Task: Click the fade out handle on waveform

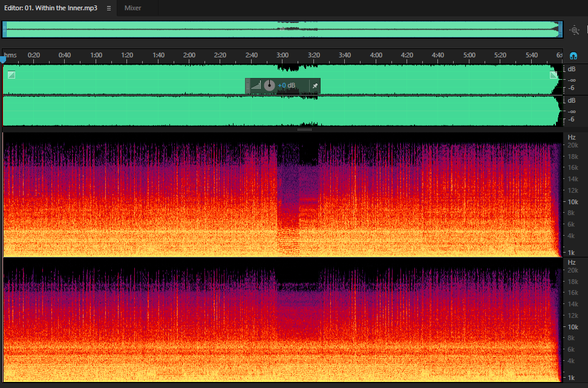Action: 554,75
